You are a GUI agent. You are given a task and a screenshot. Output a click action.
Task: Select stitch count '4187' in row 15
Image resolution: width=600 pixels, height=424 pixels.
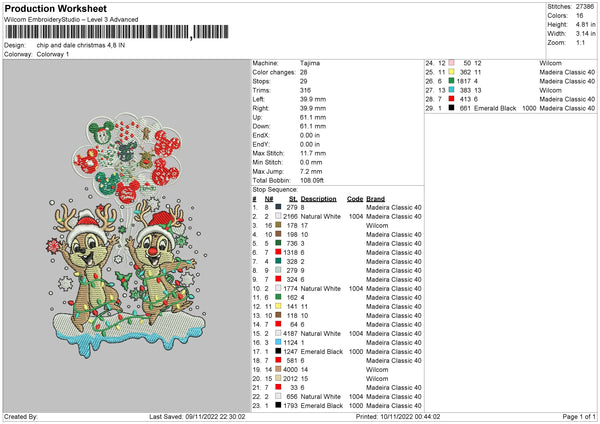(x=290, y=333)
